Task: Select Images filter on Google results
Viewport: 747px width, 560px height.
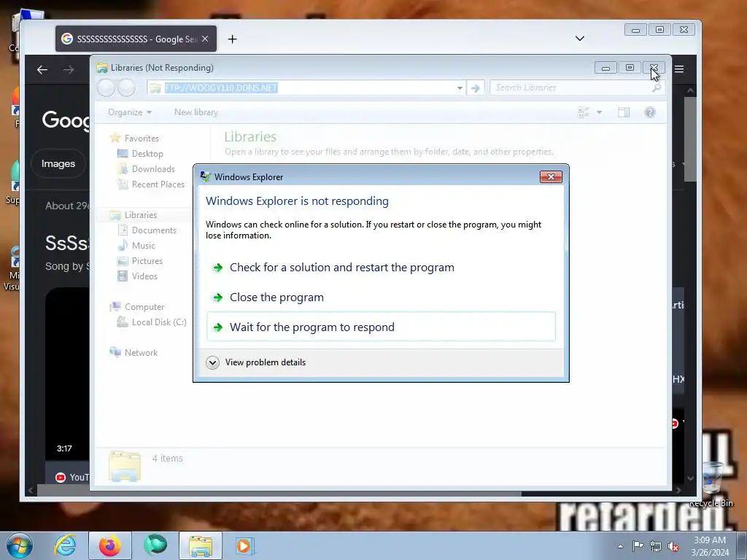Action: [x=58, y=164]
